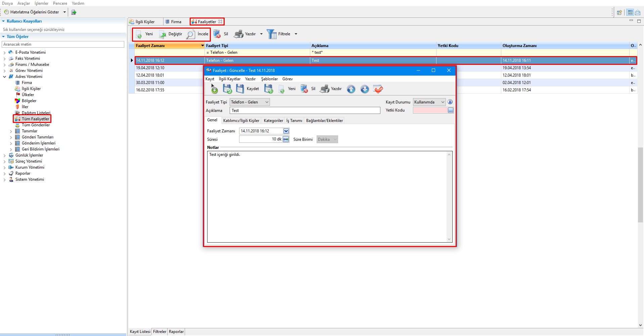Click the Açıklama text field in dialog
Viewport: 644px width, 336px height.
pyautogui.click(x=305, y=111)
